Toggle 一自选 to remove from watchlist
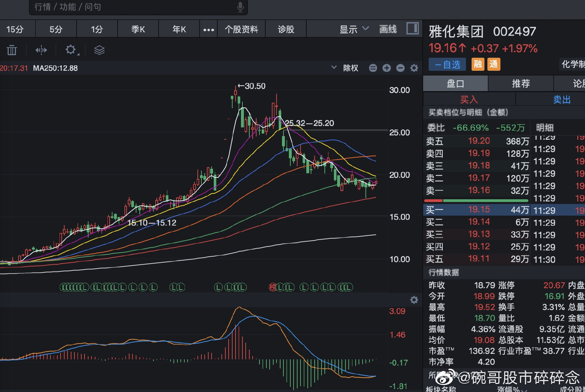This screenshot has height=392, width=585. coord(447,64)
